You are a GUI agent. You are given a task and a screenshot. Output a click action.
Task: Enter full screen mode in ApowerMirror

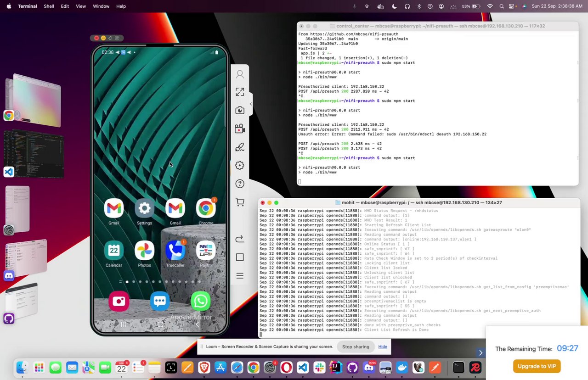click(x=240, y=92)
